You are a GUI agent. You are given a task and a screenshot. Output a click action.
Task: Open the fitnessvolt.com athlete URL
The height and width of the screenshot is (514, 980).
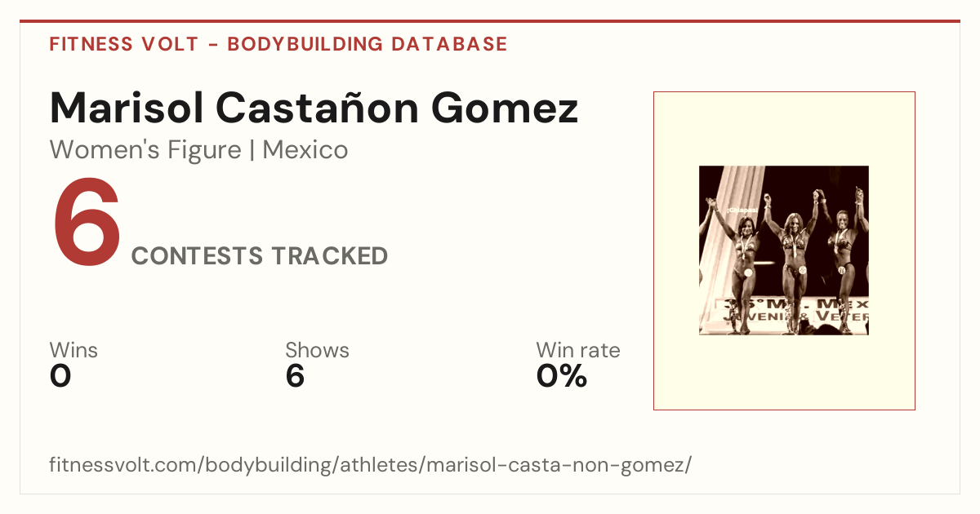click(371, 466)
